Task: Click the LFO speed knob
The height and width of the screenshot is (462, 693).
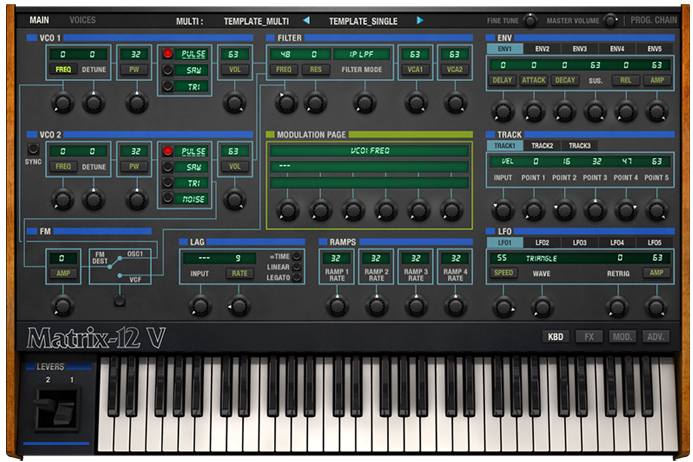Action: (x=503, y=307)
